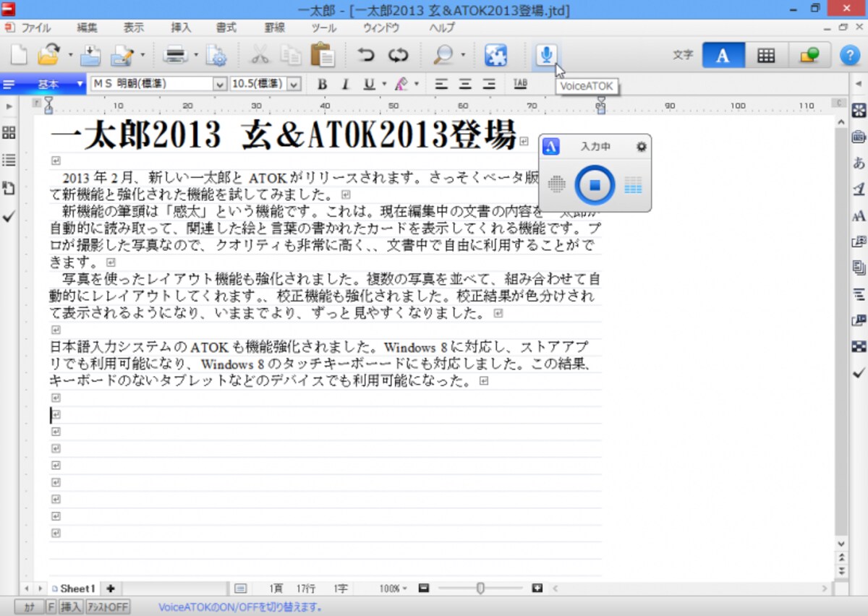This screenshot has width=868, height=616.
Task: Open the 100% zoom level dropdown
Action: coord(393,589)
